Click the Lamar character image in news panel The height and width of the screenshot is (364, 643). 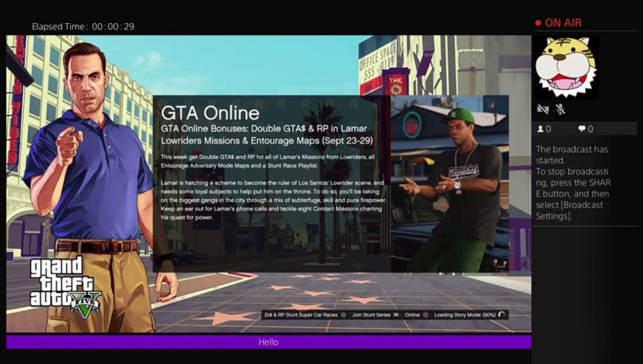[x=450, y=184]
